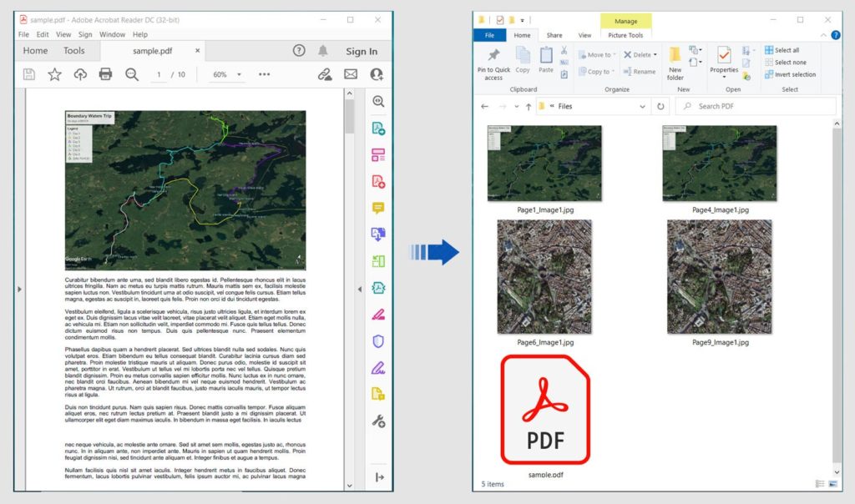Enable Select all in File Explorer
The height and width of the screenshot is (504, 855).
pyautogui.click(x=786, y=50)
